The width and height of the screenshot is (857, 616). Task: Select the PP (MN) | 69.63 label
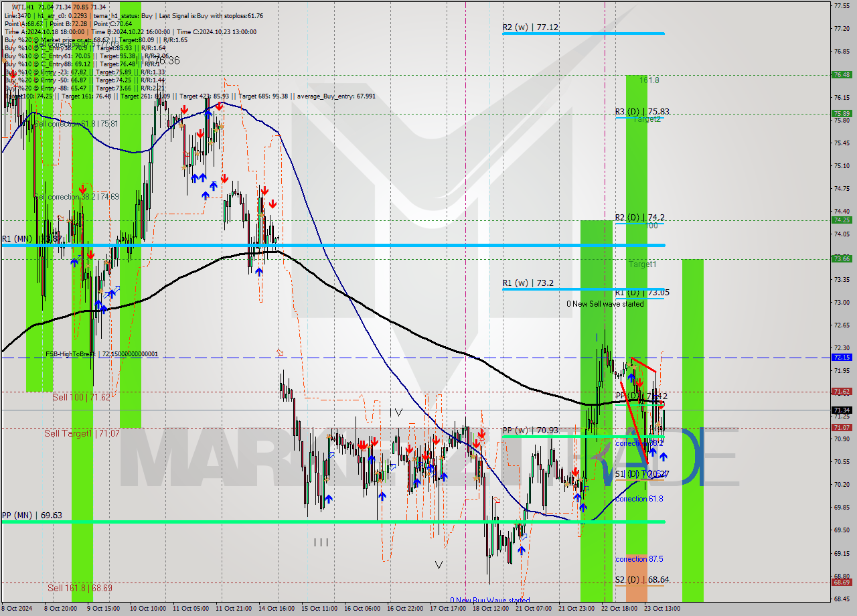point(32,516)
